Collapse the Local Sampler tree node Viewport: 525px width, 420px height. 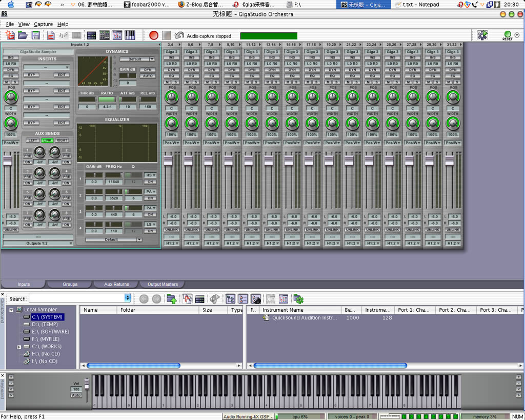coord(11,310)
